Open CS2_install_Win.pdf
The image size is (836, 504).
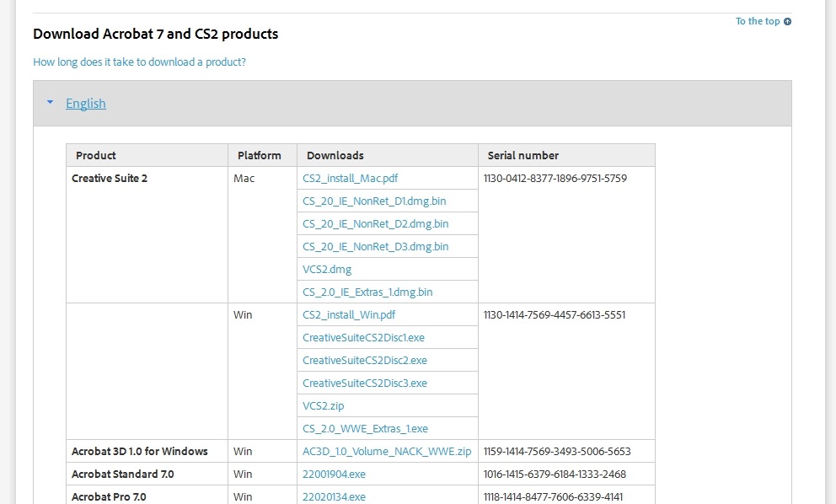(349, 314)
